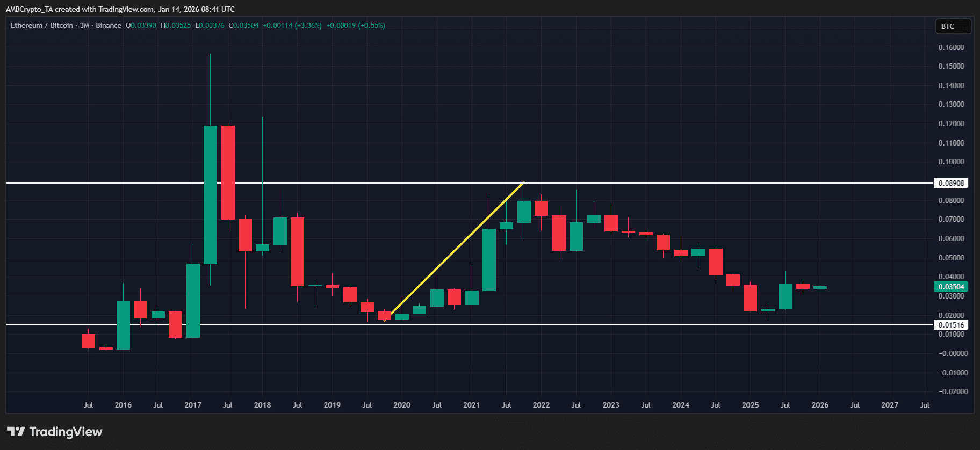Click the lower white horizontal support line
The image size is (980, 450).
click(x=537, y=324)
